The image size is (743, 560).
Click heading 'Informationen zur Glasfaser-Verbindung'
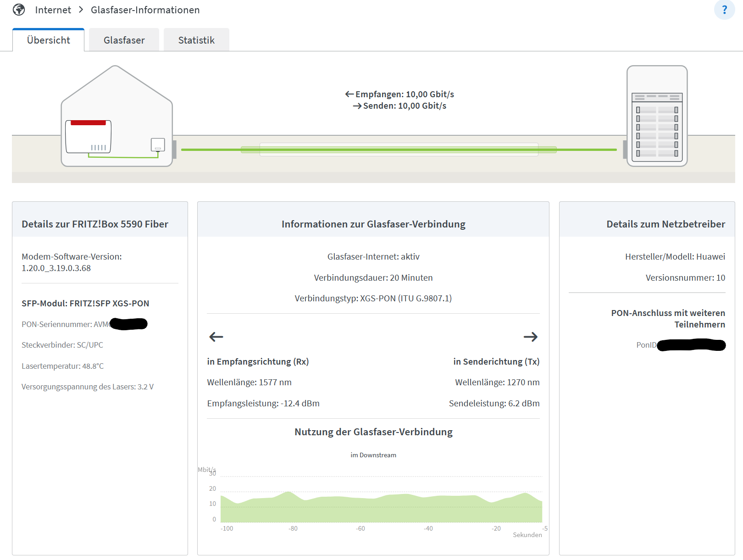pyautogui.click(x=373, y=224)
